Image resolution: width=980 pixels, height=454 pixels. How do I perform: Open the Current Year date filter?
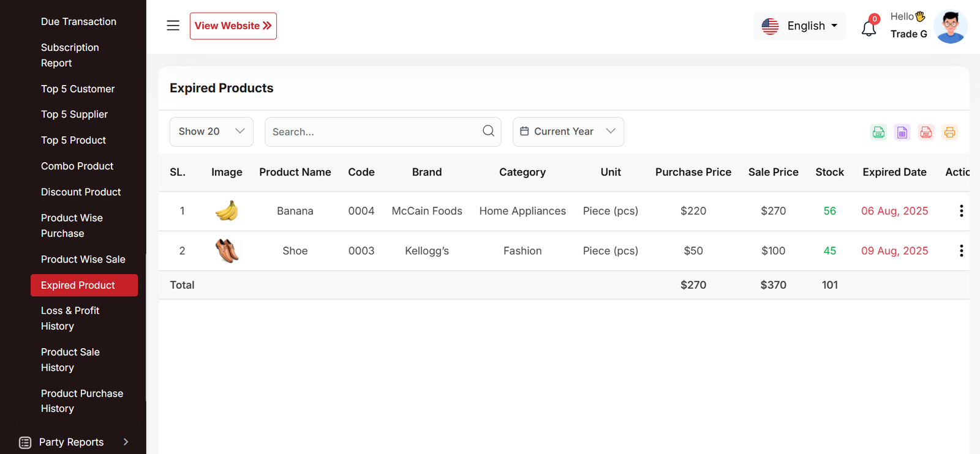pos(568,132)
